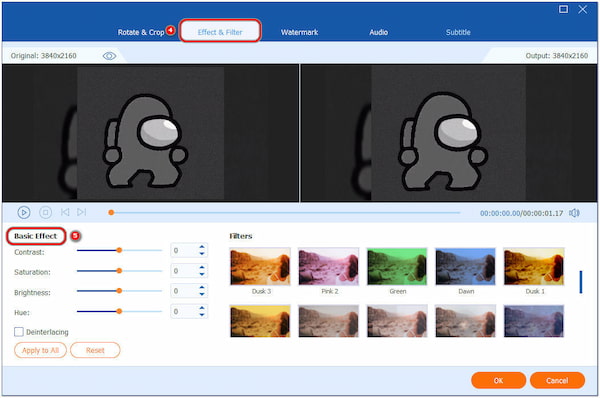Apply the Dawn filter
600x398 pixels.
[466, 267]
